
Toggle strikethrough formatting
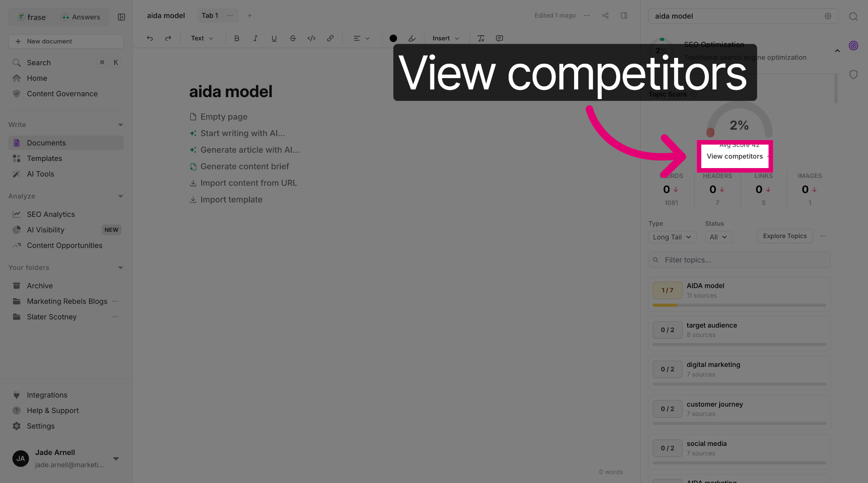(292, 38)
